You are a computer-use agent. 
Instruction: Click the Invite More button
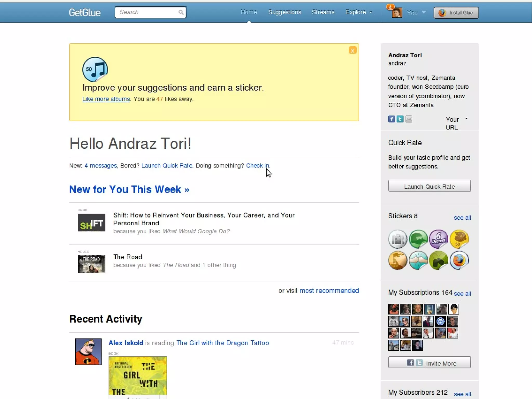tap(429, 363)
